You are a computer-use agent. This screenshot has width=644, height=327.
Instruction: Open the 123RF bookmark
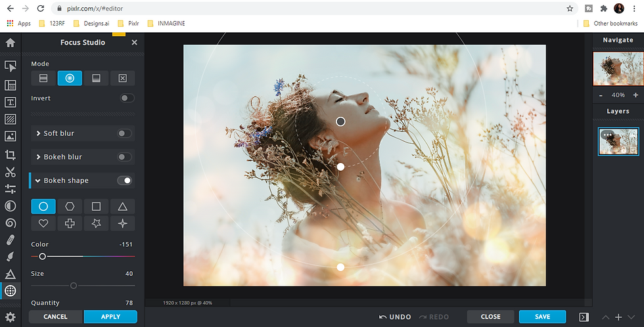coord(52,24)
